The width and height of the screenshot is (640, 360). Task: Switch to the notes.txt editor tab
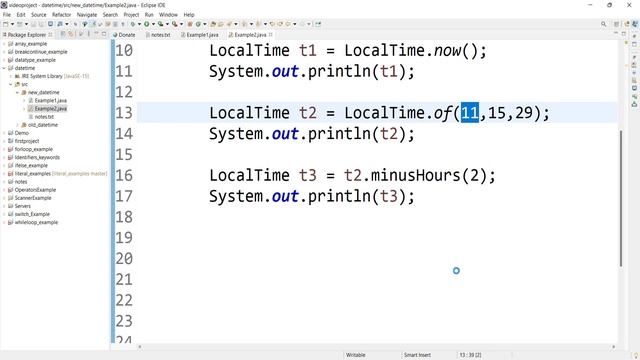click(158, 35)
